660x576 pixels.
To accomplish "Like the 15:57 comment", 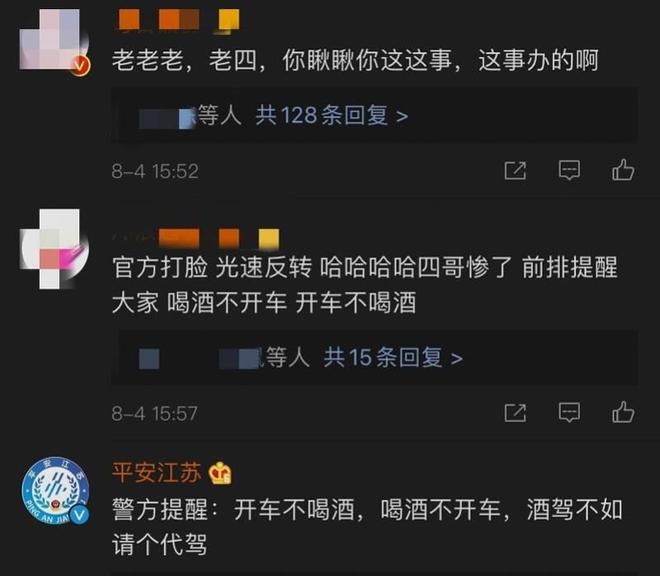I will (623, 412).
